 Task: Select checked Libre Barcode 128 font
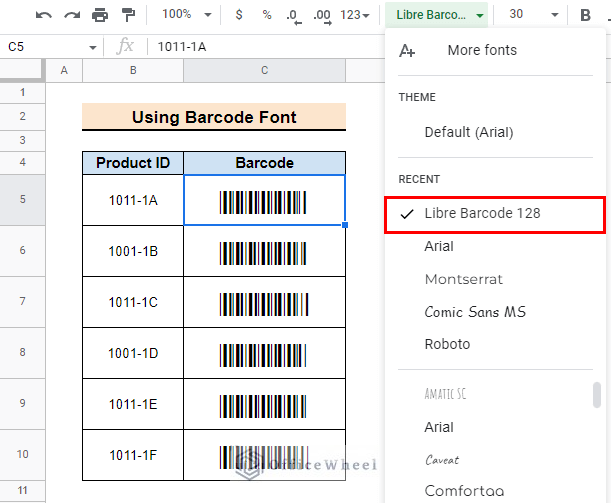[495, 215]
